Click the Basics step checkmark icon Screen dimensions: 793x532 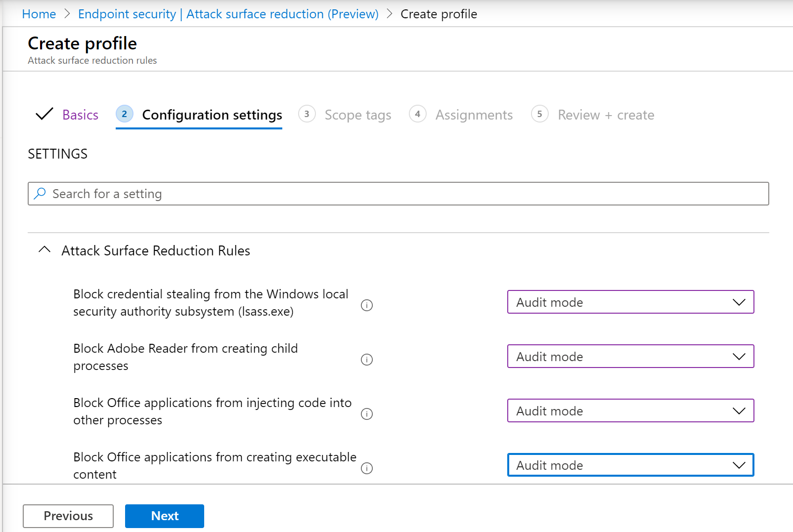44,114
